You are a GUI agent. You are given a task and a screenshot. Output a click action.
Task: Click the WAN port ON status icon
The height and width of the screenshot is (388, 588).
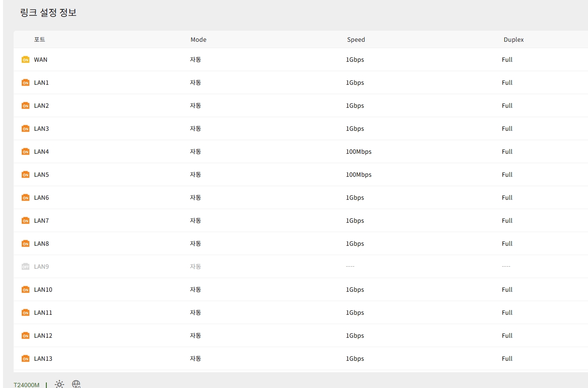pyautogui.click(x=26, y=60)
